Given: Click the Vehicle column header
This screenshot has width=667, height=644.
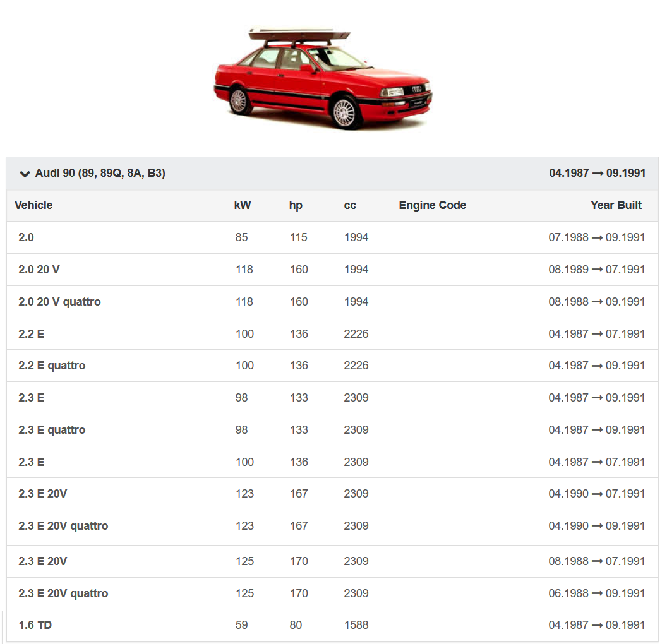Looking at the screenshot, I should [x=33, y=205].
